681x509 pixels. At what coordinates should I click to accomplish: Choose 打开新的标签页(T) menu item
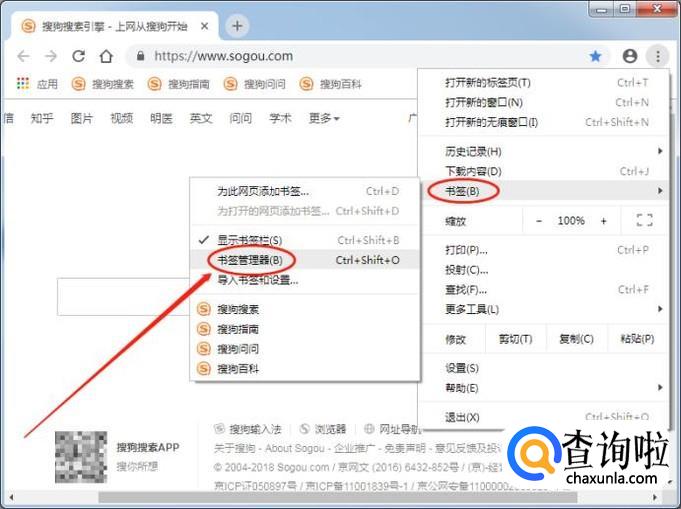[x=545, y=83]
